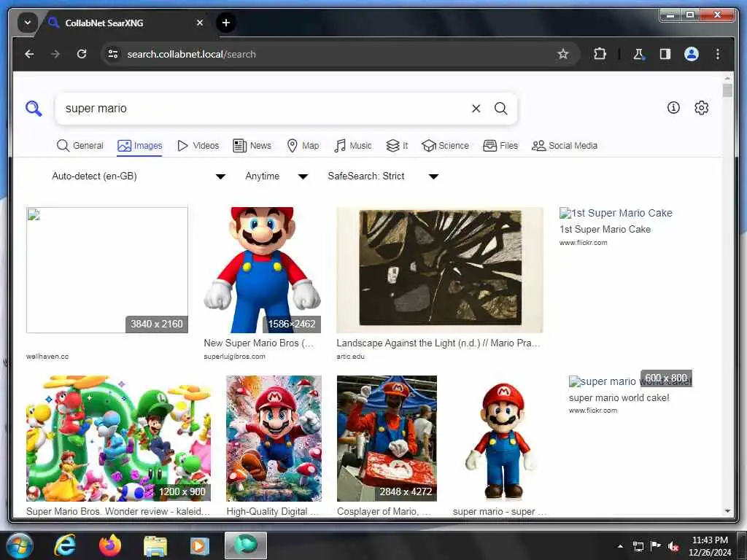The image size is (747, 560).
Task: Toggle the browser side panel
Action: click(x=665, y=54)
